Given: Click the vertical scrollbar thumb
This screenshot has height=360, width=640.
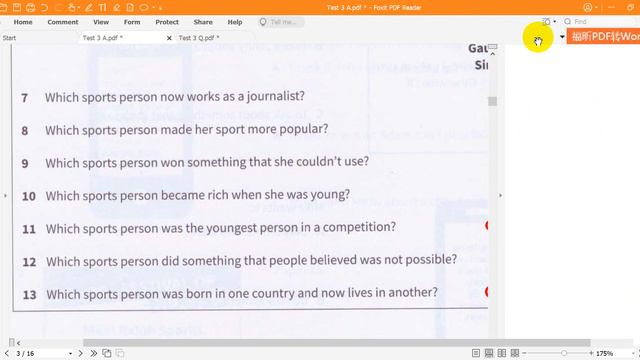Looking at the screenshot, I should pyautogui.click(x=493, y=101).
